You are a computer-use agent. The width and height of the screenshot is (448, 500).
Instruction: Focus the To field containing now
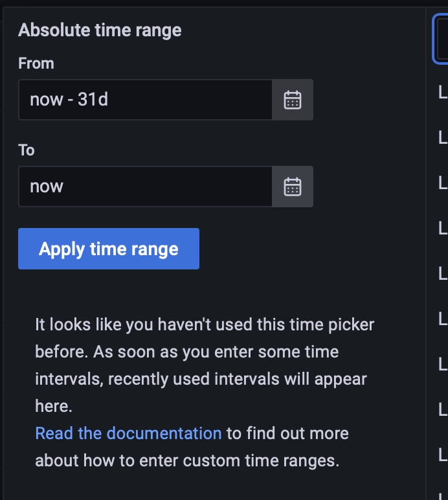click(x=145, y=187)
